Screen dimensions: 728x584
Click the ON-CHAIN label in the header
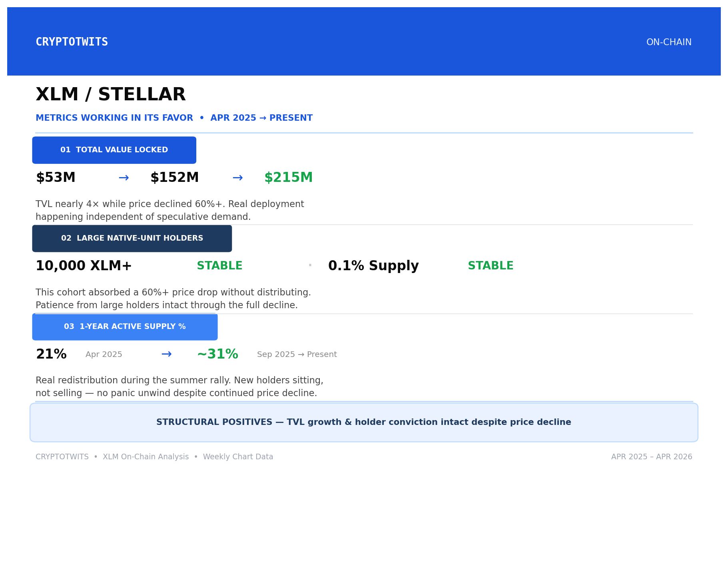[669, 42]
